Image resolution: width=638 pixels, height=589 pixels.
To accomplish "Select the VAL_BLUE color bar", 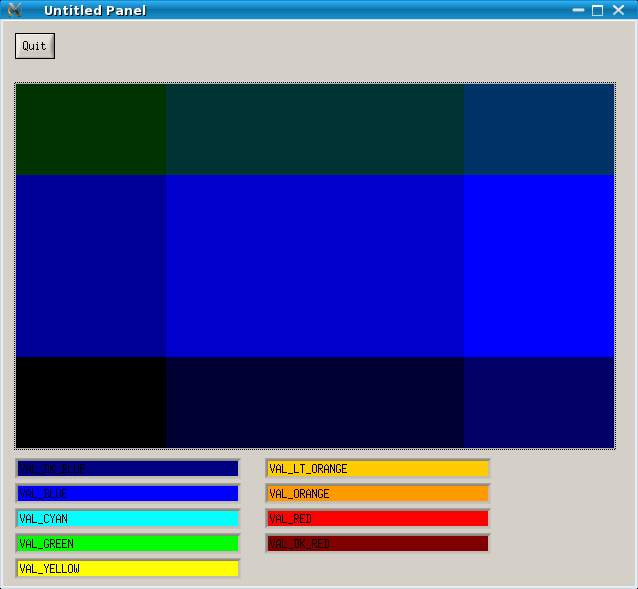I will [128, 493].
